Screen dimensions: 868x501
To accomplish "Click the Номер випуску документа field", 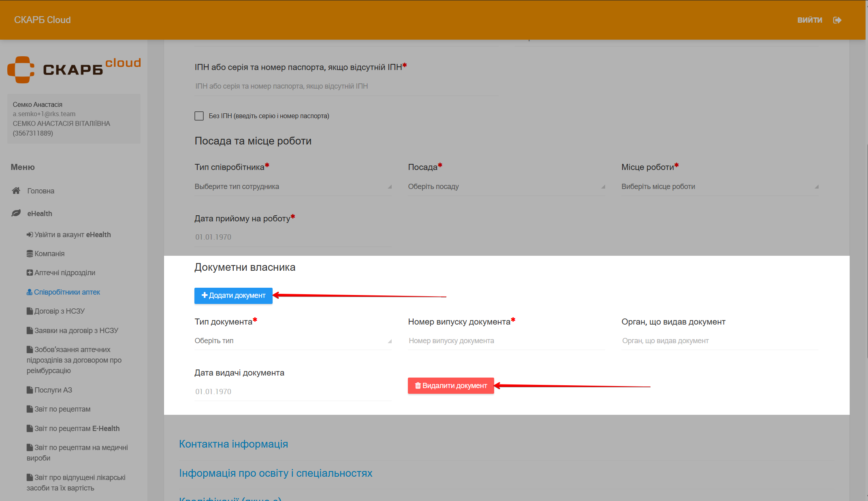I will 506,341.
